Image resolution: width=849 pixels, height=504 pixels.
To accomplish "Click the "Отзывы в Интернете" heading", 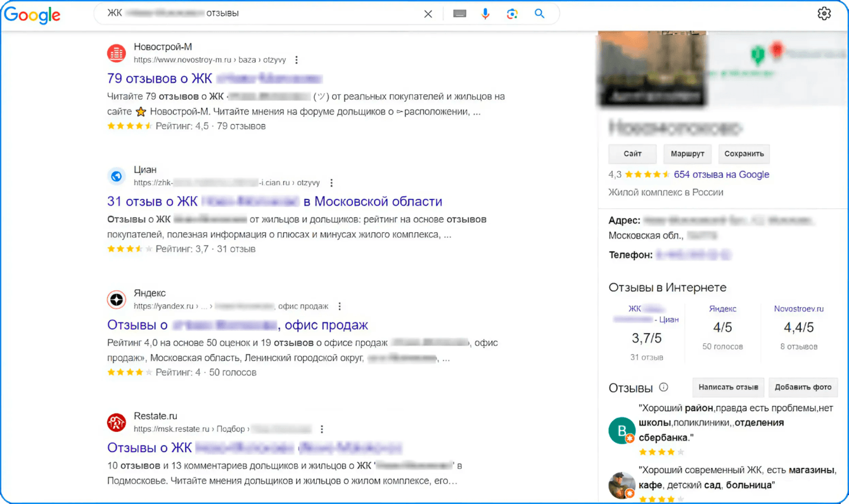I will 668,287.
